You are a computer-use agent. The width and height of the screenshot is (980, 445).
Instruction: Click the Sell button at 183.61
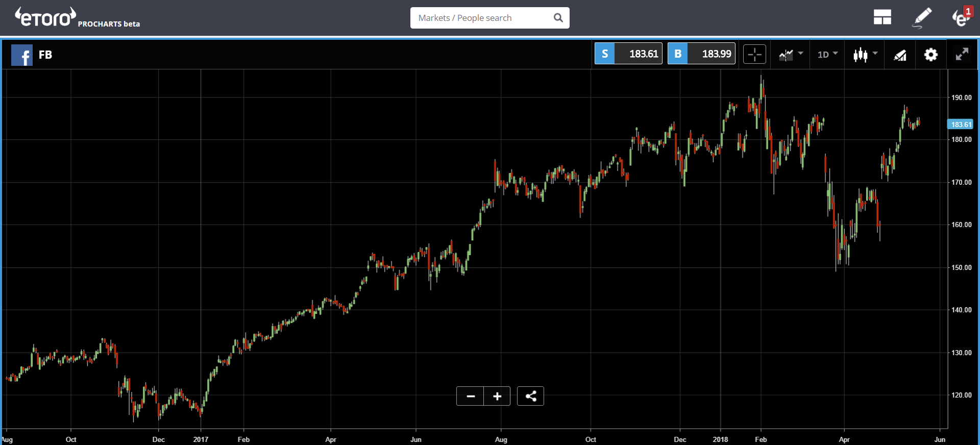click(x=628, y=54)
